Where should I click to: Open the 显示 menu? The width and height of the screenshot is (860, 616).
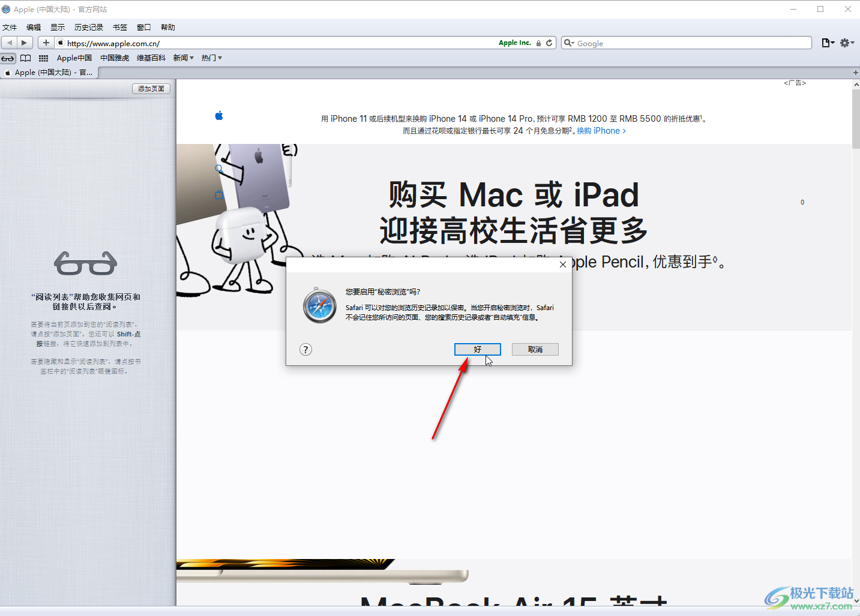pyautogui.click(x=58, y=28)
